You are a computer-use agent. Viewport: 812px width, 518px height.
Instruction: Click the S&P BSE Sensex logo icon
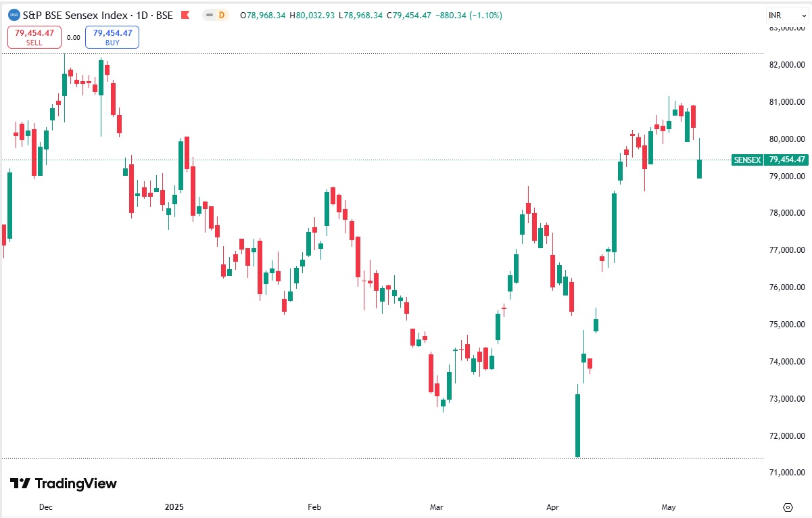pos(14,14)
